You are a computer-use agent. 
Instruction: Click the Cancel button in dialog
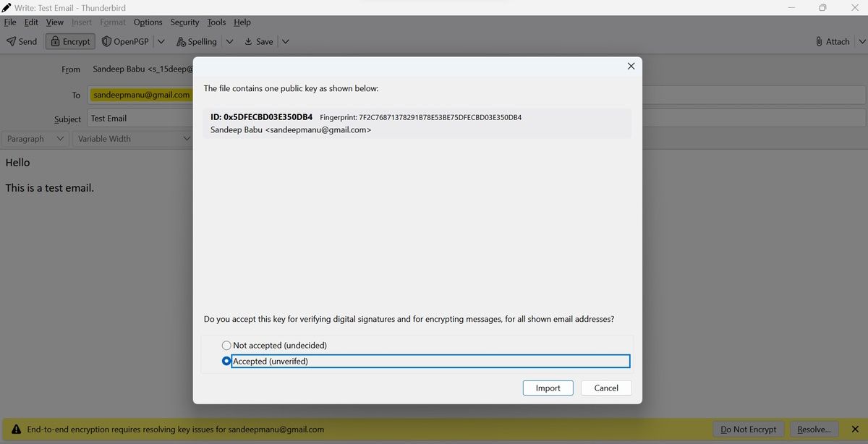coord(606,388)
